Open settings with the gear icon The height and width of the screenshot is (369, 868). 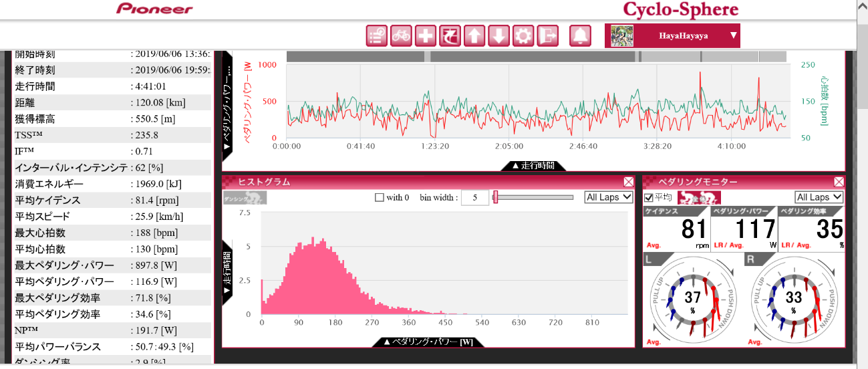523,35
